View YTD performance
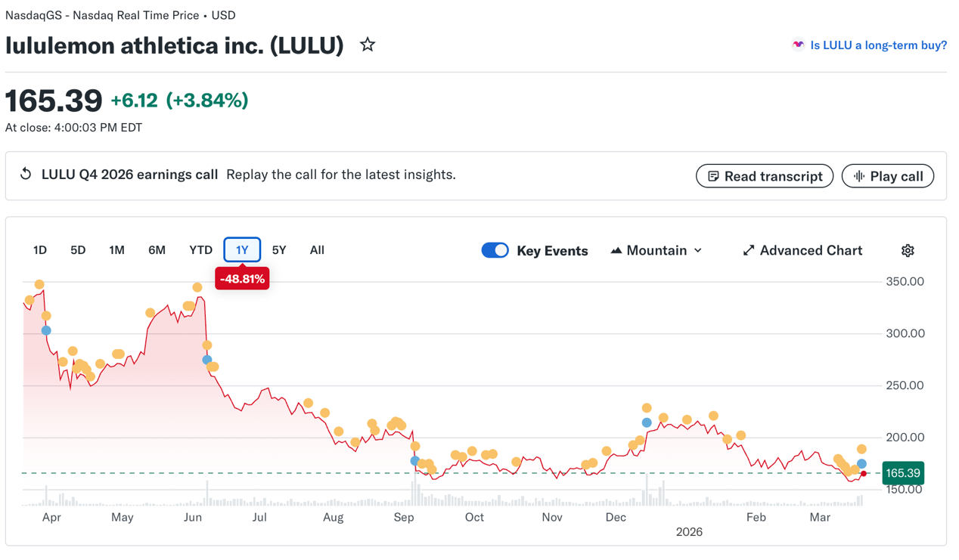This screenshot has height=560, width=959. pyautogui.click(x=200, y=249)
